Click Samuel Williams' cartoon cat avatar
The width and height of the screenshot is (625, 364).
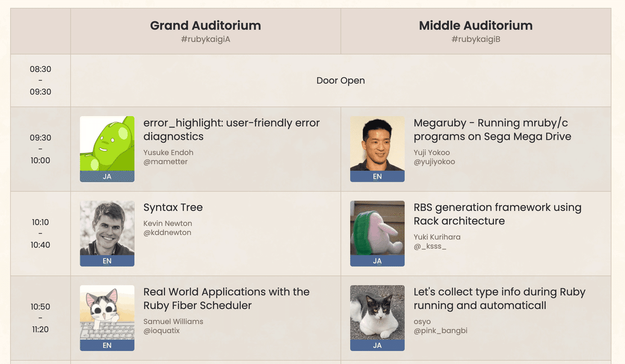tap(107, 312)
